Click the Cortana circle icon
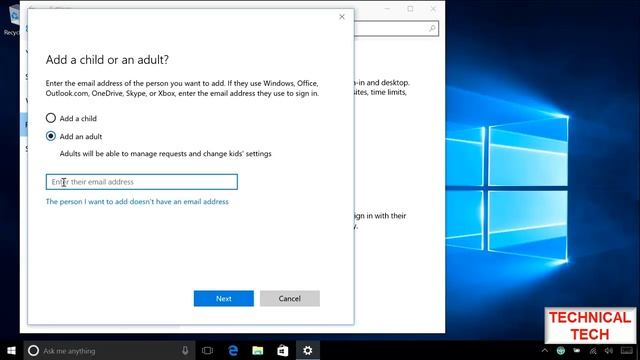The width and height of the screenshot is (640, 360). click(33, 351)
